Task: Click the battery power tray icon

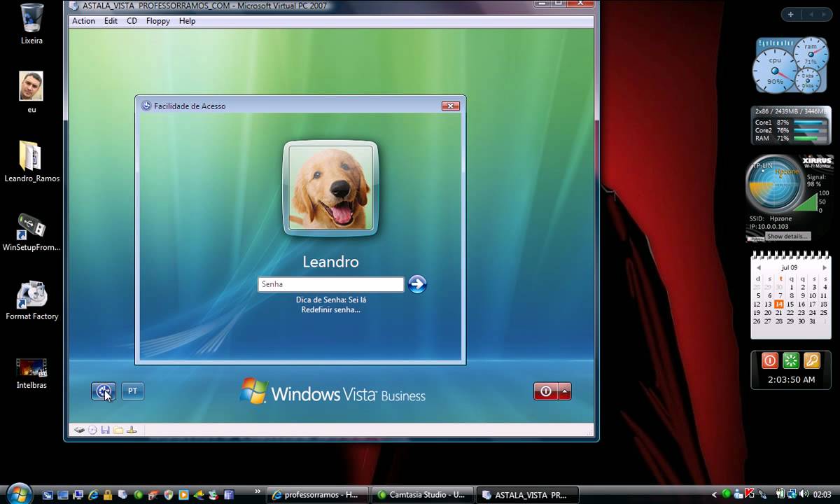Action: coord(780,494)
